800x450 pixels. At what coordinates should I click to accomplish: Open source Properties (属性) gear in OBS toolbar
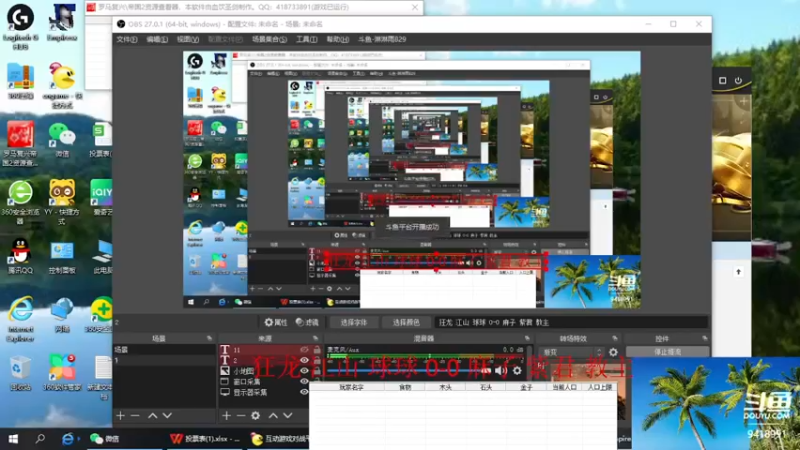coord(276,322)
